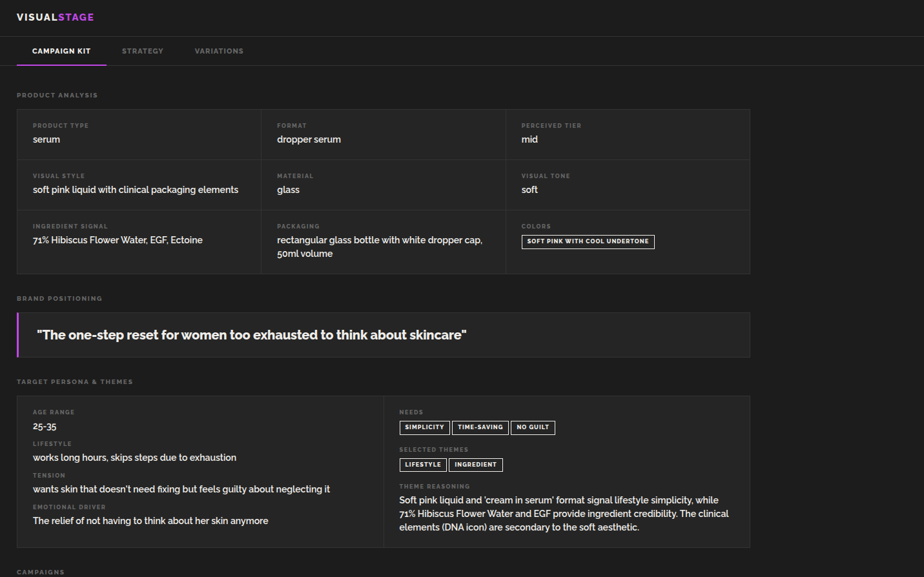Click the emotional driver description text
The image size is (924, 577).
pos(150,521)
